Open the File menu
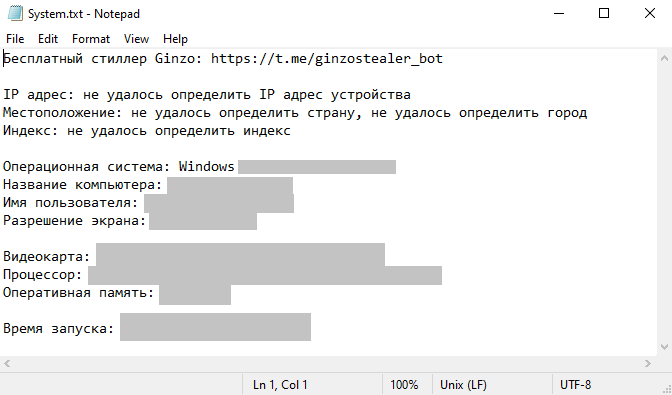Screen dimensions: 672x395 tap(15, 39)
